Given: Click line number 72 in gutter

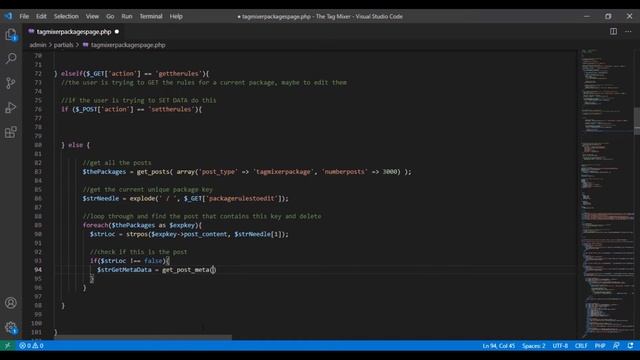Looking at the screenshot, I should 38,73.
